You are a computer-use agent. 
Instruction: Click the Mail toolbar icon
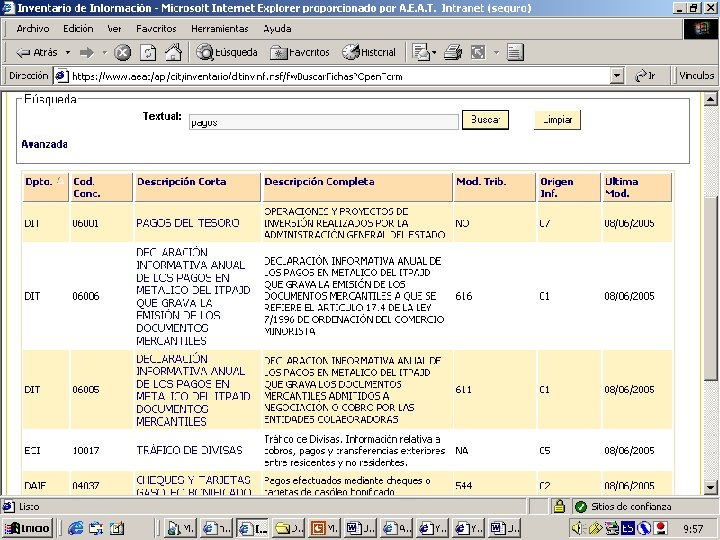[420, 52]
